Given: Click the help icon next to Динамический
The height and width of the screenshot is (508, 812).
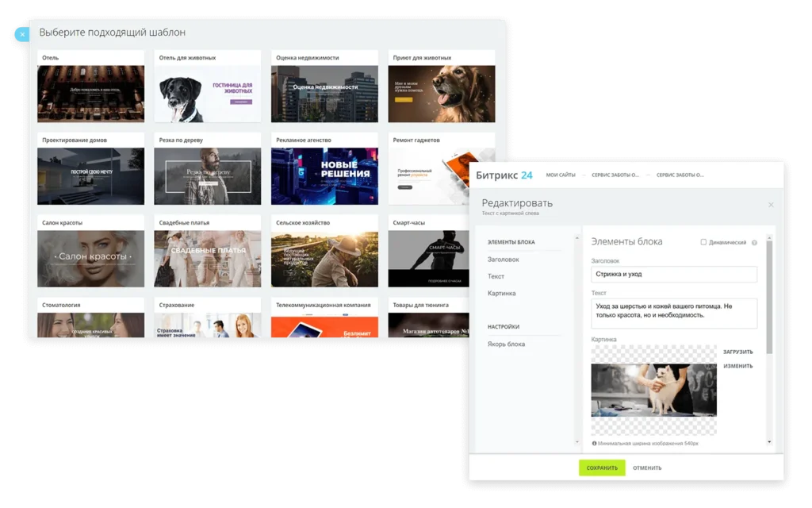Looking at the screenshot, I should coord(754,242).
